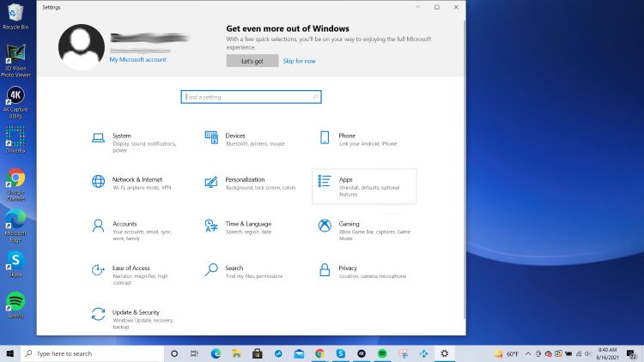Screen dimensions: 644x362
Task: Select the Recycle Bin desktop icon
Action: point(15,16)
